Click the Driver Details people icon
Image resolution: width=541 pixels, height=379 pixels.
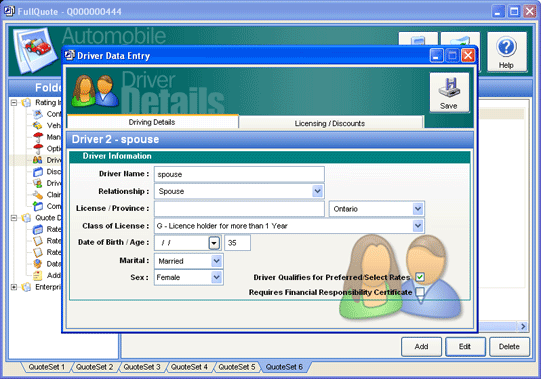[95, 90]
